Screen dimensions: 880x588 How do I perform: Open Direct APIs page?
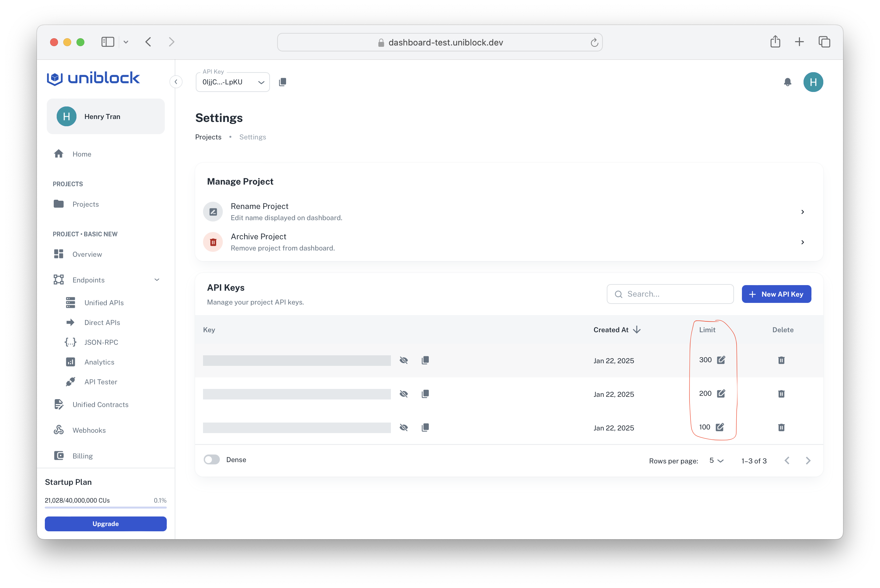[x=106, y=322]
